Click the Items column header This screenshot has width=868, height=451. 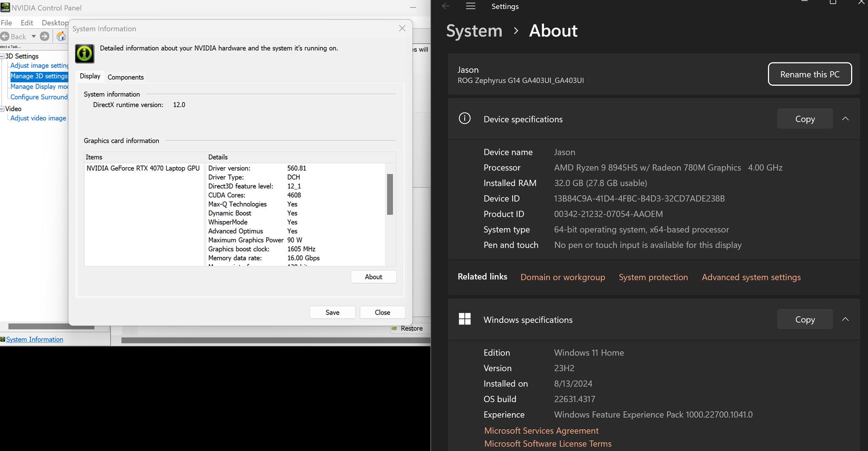145,157
